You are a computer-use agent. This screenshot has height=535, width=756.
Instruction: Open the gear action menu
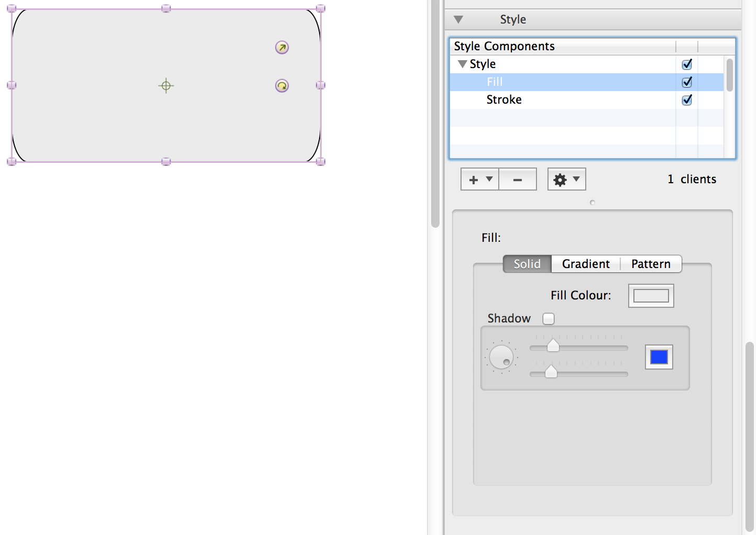(x=566, y=180)
